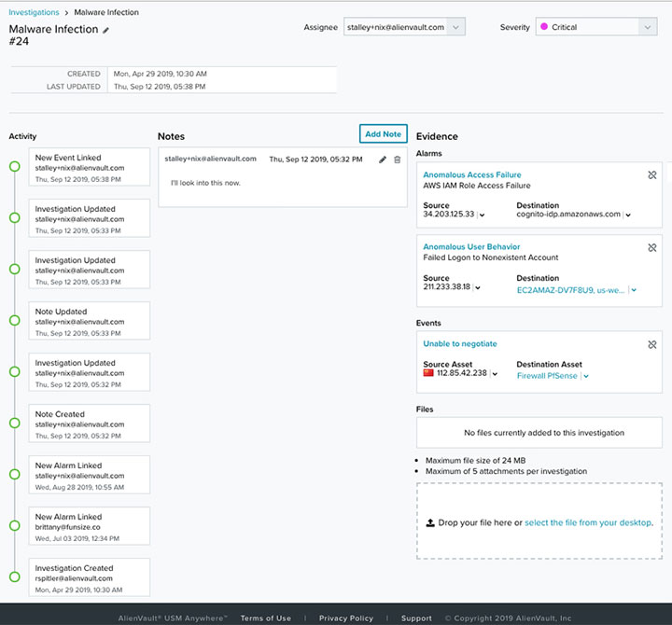
Task: Click the China flag icon by 112.85.42.238
Action: point(428,373)
